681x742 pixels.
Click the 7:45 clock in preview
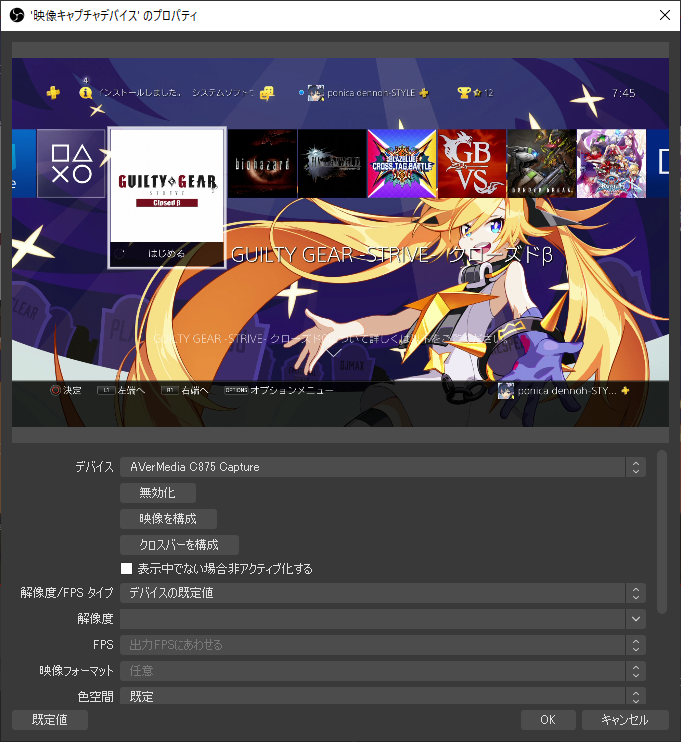pos(623,93)
